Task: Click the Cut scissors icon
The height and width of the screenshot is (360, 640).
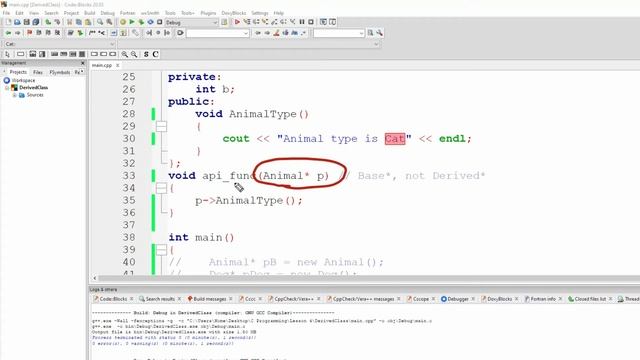Action: [x=69, y=22]
